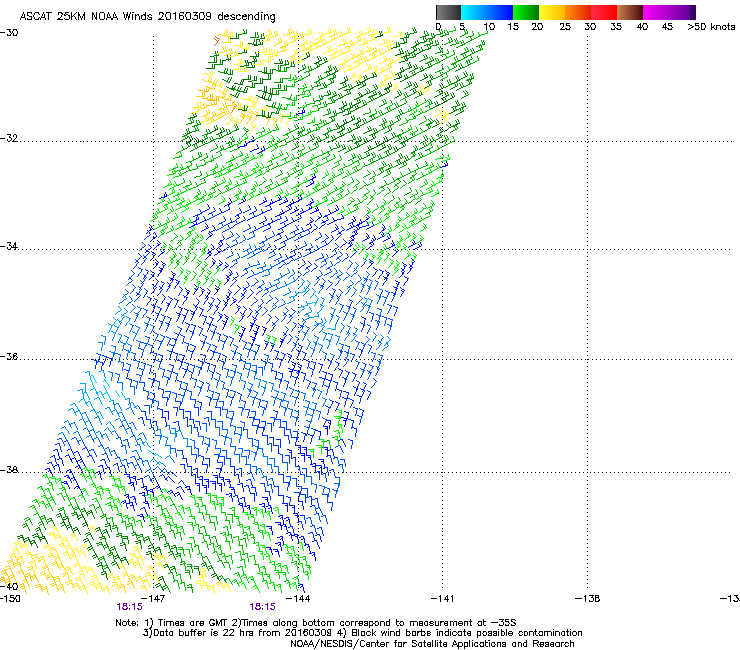The height and width of the screenshot is (650, 740).
Task: Click the purple 18:15 time near -147
Action: coord(130,607)
